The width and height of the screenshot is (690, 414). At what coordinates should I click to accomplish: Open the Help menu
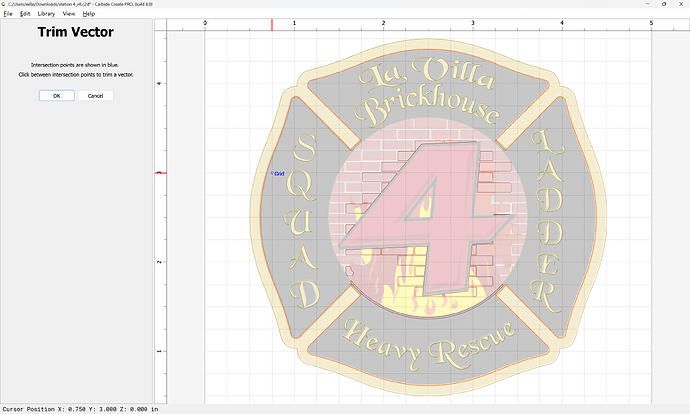(x=89, y=14)
